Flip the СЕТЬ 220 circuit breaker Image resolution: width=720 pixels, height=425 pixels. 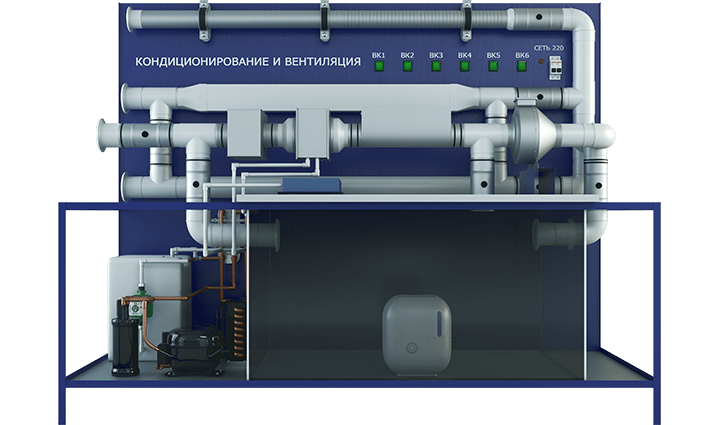click(558, 64)
